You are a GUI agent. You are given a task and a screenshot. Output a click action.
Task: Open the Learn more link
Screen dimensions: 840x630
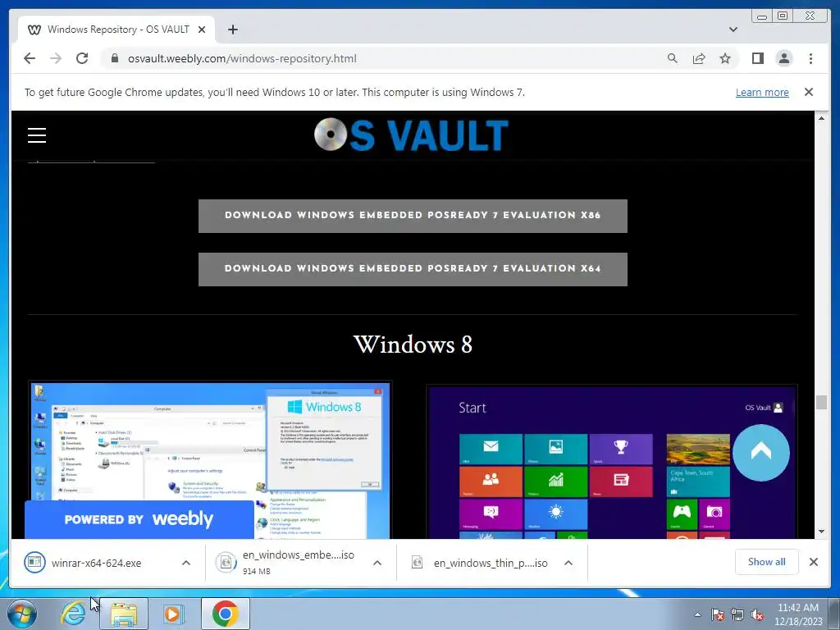coord(762,92)
